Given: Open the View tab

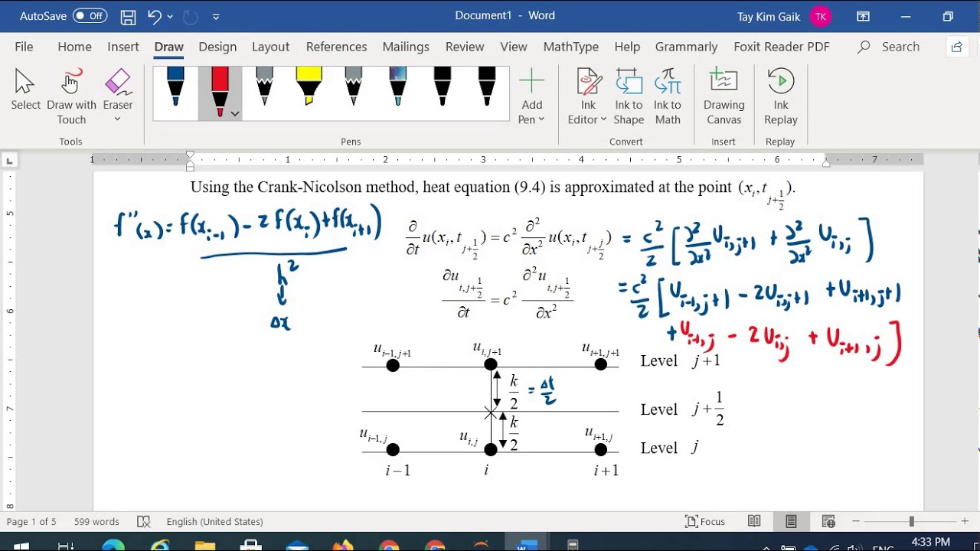Looking at the screenshot, I should [x=513, y=47].
